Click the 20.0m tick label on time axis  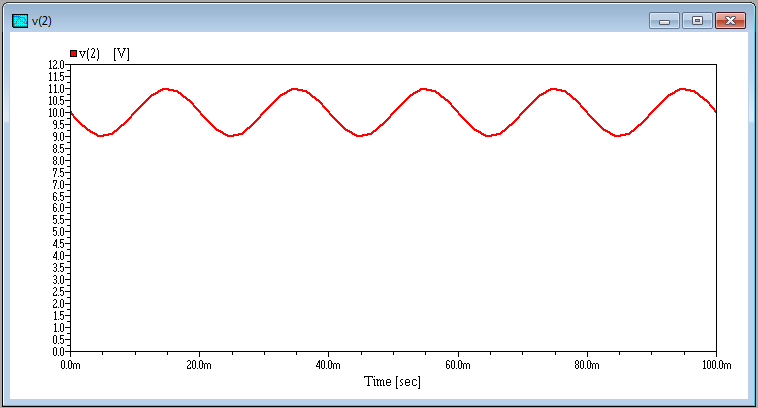pyautogui.click(x=199, y=365)
